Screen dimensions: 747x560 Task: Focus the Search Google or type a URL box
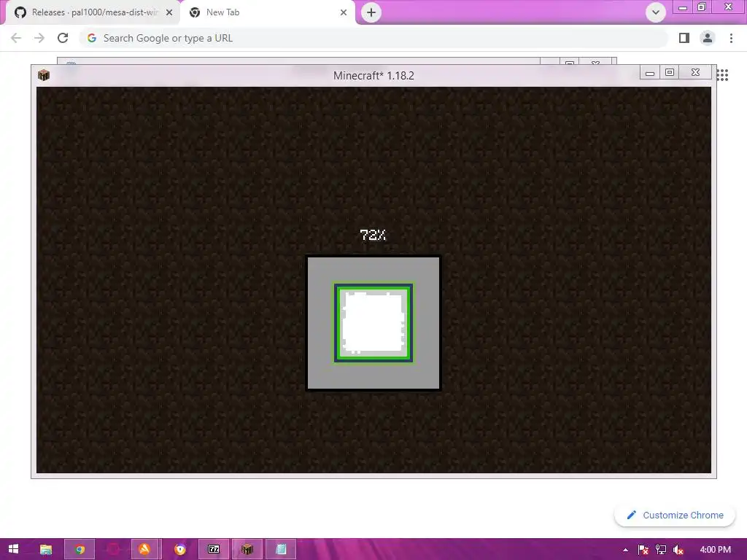pyautogui.click(x=374, y=38)
